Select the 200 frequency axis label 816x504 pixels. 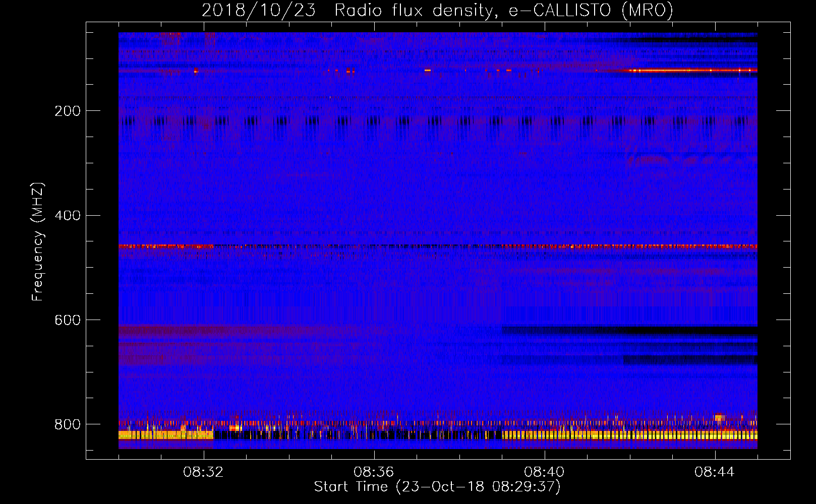(x=67, y=111)
